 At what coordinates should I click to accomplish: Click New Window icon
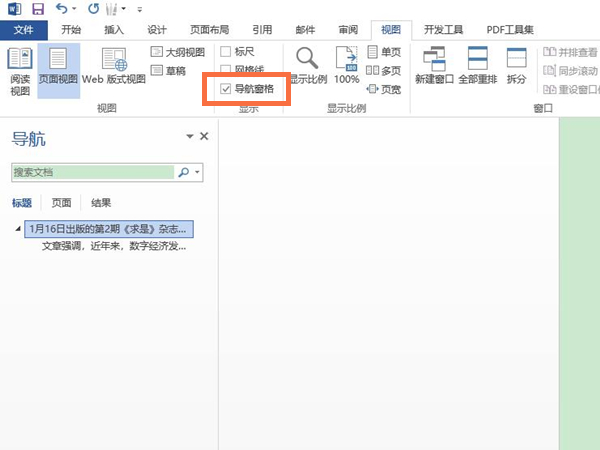pyautogui.click(x=434, y=67)
